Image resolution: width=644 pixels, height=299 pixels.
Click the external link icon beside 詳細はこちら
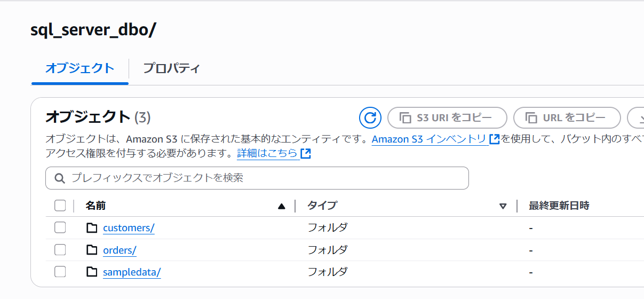(306, 154)
